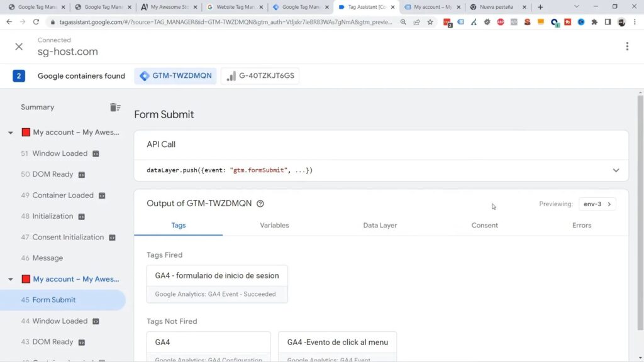Image resolution: width=644 pixels, height=362 pixels.
Task: Collapse the first My account page group
Action: click(10, 133)
